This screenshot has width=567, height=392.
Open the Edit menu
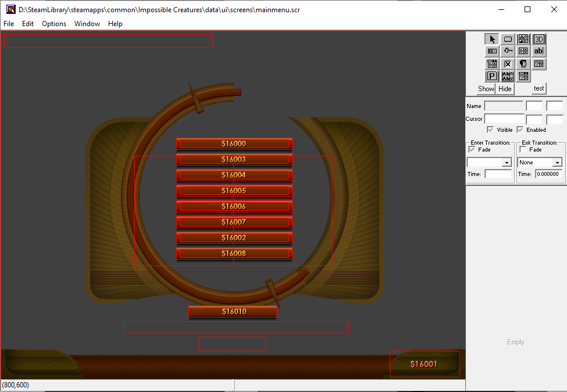pos(28,23)
